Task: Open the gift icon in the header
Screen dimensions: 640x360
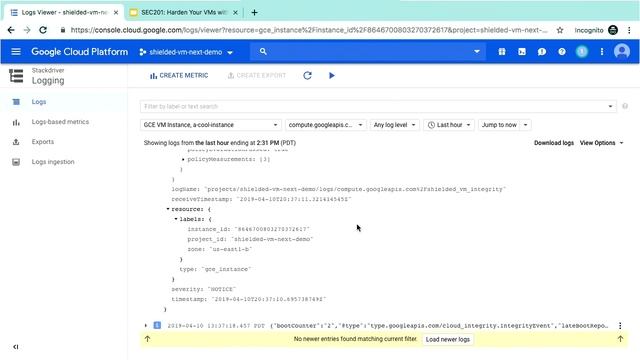Action: 502,52
